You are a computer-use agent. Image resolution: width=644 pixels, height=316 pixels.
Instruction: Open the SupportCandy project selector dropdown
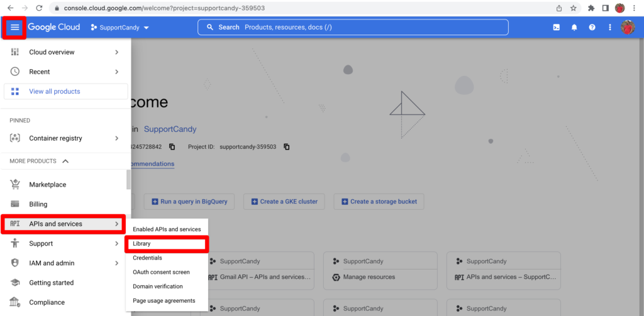tap(119, 28)
